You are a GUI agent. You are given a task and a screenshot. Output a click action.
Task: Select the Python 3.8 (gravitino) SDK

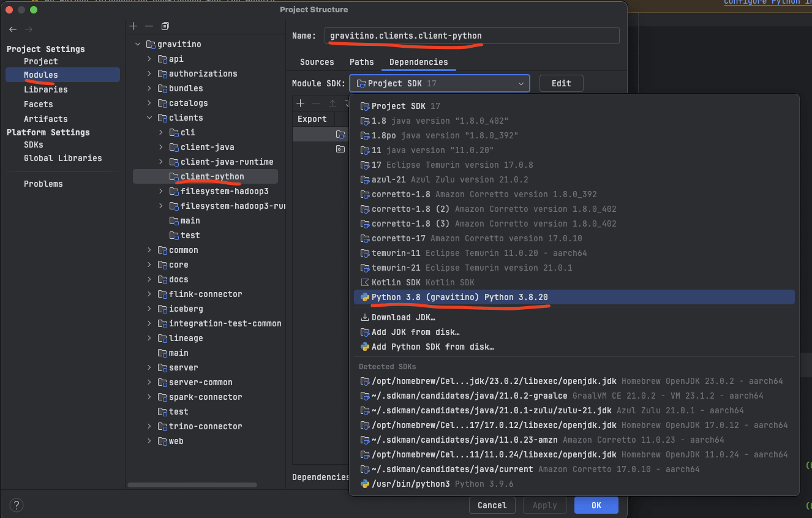tap(451, 297)
